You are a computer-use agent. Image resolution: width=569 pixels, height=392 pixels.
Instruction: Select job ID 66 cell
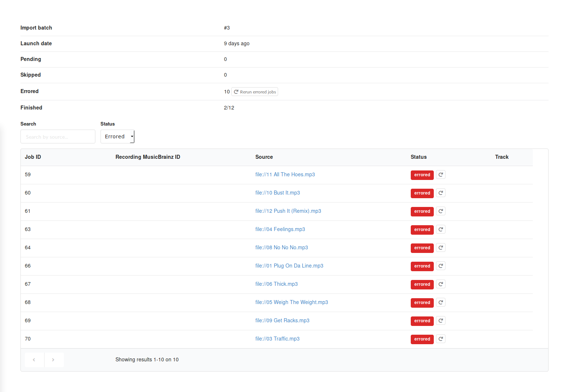[x=28, y=266]
